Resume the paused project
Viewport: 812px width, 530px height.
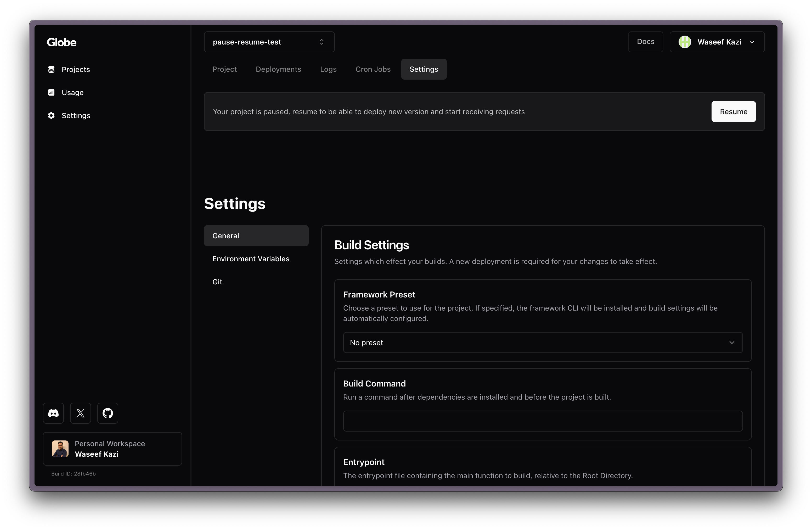click(x=734, y=111)
